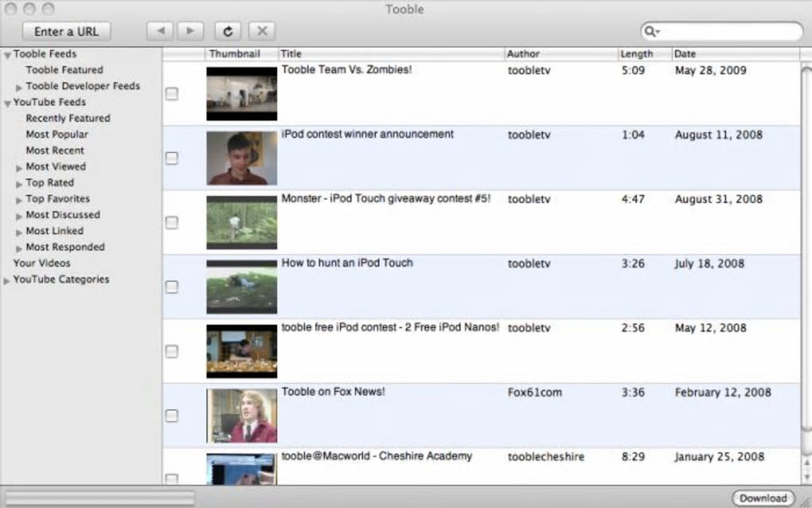The height and width of the screenshot is (508, 812).
Task: Expand the Top Rated feed
Action: pyautogui.click(x=19, y=184)
